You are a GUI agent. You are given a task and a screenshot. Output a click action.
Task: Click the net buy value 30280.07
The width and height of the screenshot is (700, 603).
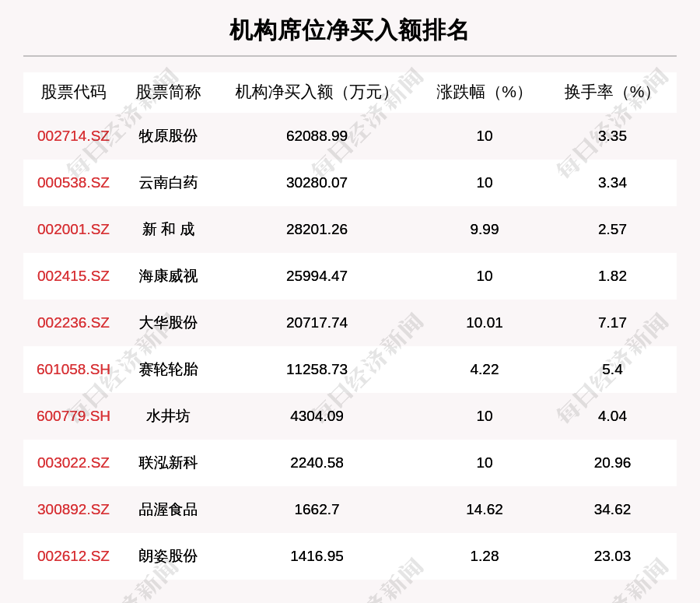(x=317, y=183)
